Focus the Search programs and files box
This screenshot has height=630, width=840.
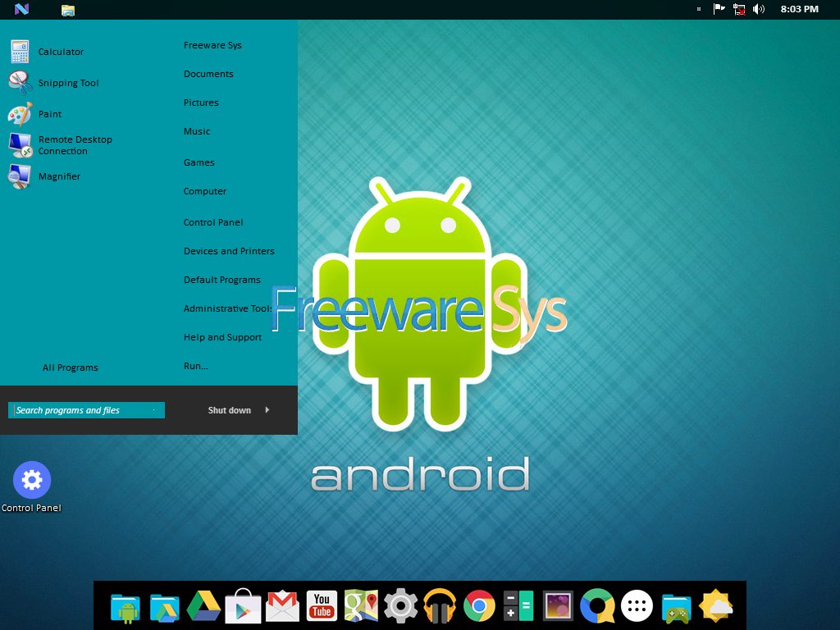point(86,410)
